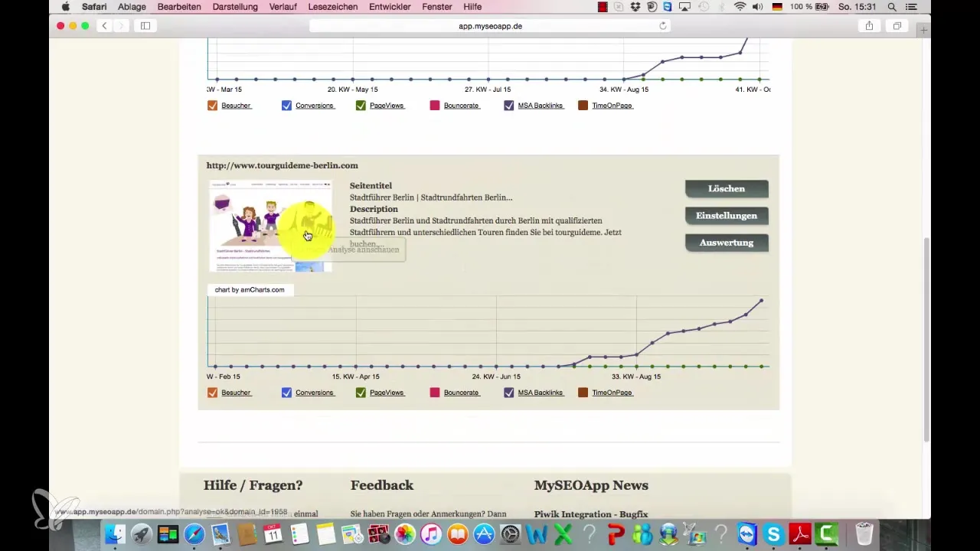Click 33. KW - Aug 15 axis label
Screen dimensions: 980x551
pyautogui.click(x=635, y=377)
